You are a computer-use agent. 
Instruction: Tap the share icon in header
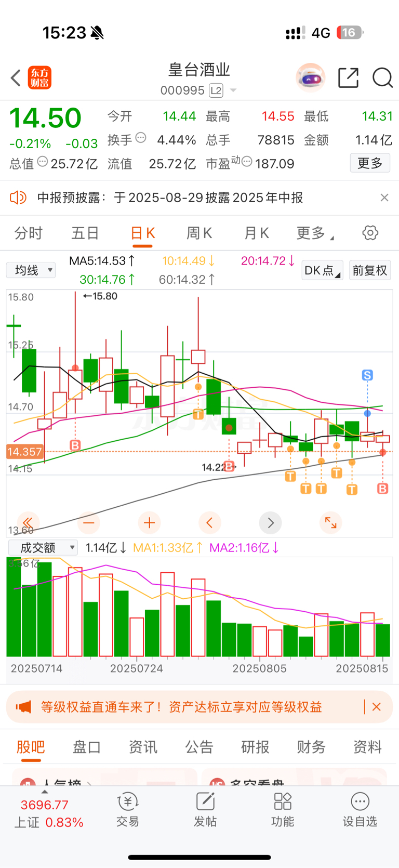[348, 78]
